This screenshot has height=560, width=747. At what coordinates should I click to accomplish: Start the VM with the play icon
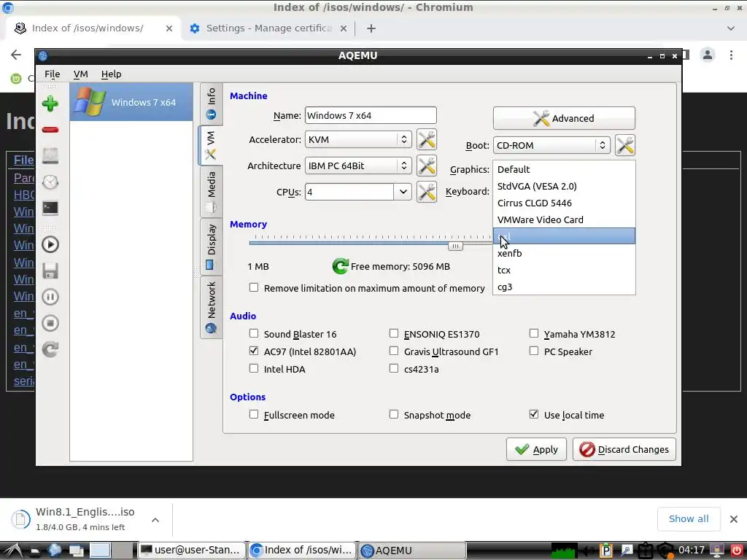[50, 244]
